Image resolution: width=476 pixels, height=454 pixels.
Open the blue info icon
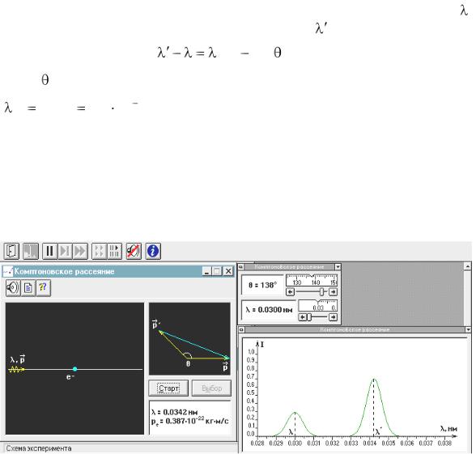153,251
